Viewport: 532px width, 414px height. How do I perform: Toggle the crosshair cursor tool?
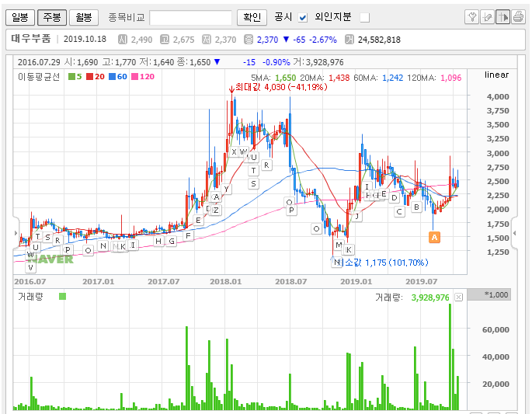pyautogui.click(x=502, y=16)
